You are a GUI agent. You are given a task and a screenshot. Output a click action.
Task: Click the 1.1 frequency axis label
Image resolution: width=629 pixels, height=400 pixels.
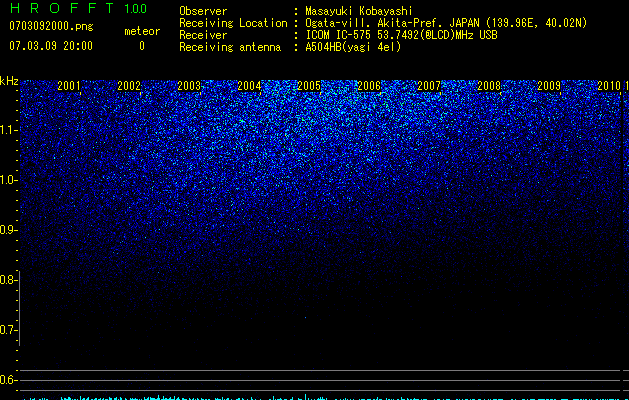[8, 130]
